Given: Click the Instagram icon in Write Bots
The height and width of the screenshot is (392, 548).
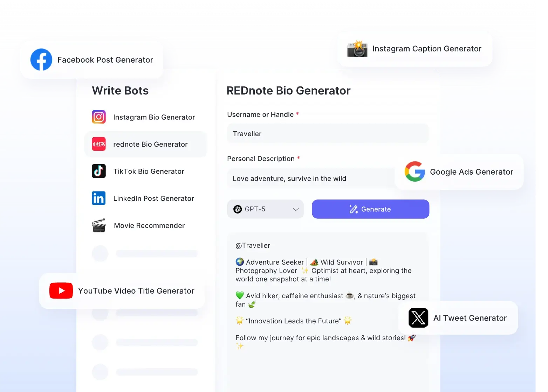Looking at the screenshot, I should click(99, 117).
